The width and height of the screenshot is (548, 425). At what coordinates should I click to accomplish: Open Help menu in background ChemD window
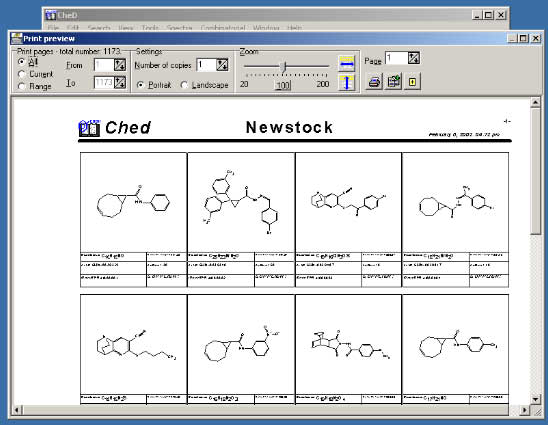(x=294, y=28)
